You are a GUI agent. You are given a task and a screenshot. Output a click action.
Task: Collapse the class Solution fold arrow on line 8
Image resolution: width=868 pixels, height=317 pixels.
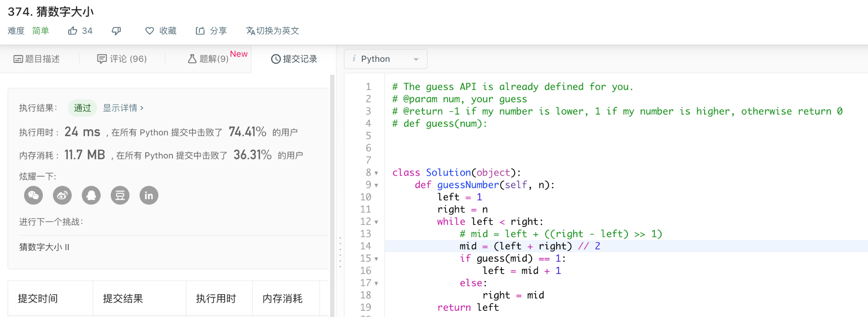376,173
